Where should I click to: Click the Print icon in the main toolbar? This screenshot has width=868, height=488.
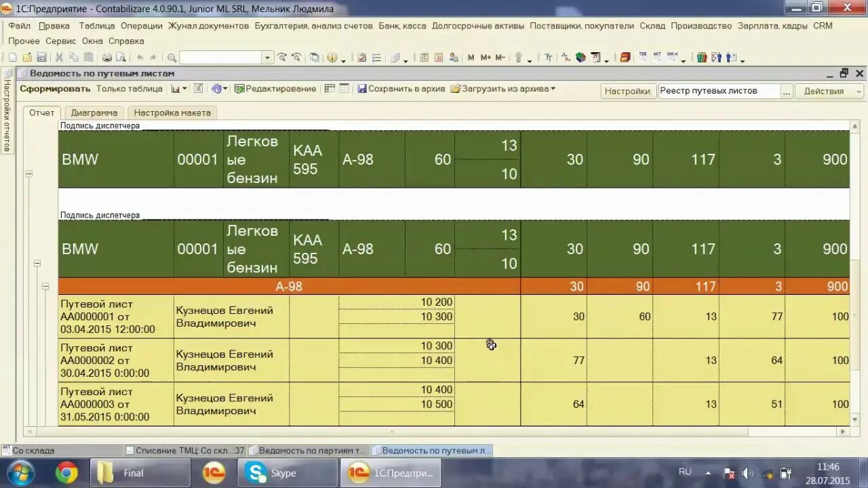(107, 58)
